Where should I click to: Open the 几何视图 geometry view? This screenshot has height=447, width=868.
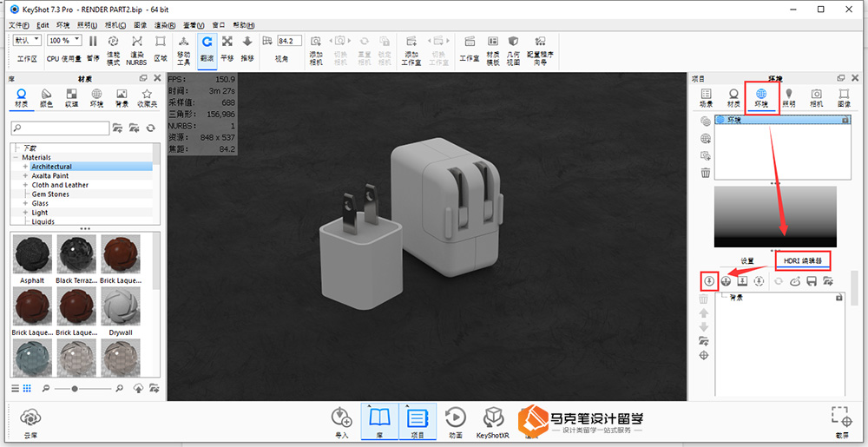pos(513,50)
